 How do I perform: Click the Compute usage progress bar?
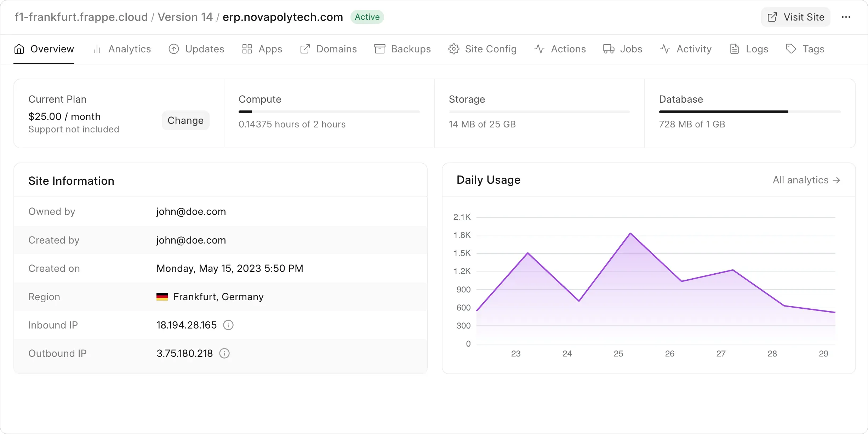click(x=329, y=112)
